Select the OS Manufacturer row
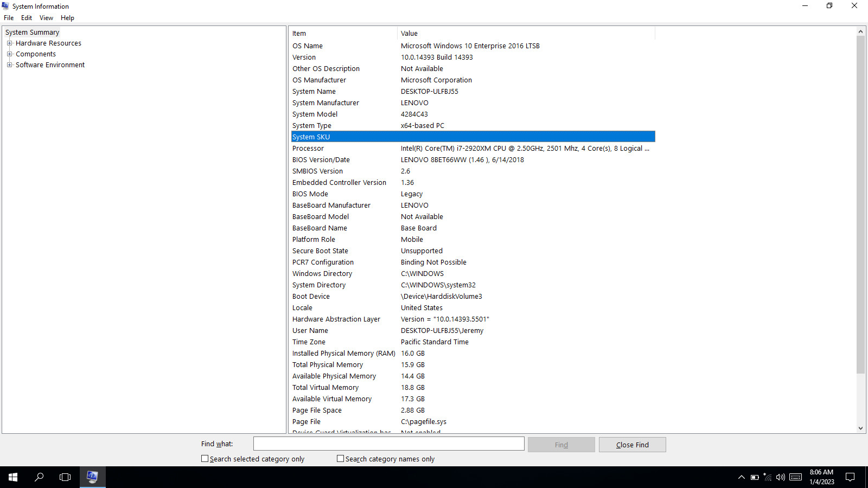Screen dimensions: 868x488 tap(473, 80)
